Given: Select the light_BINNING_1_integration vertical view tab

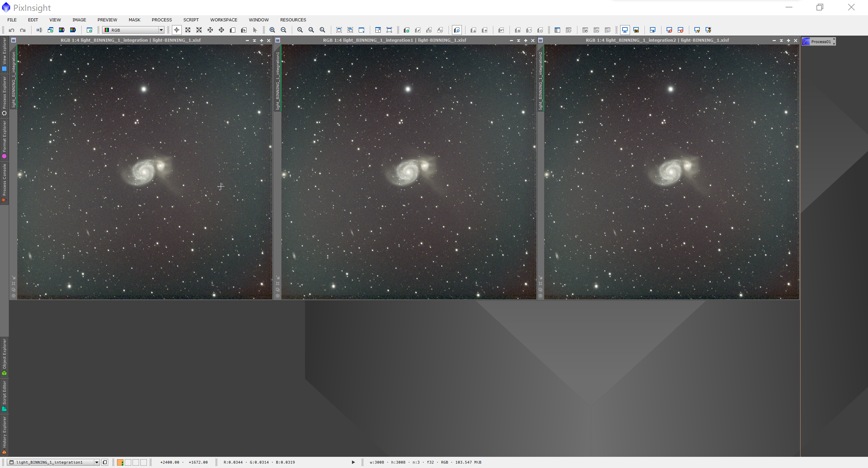Looking at the screenshot, I should pyautogui.click(x=14, y=80).
